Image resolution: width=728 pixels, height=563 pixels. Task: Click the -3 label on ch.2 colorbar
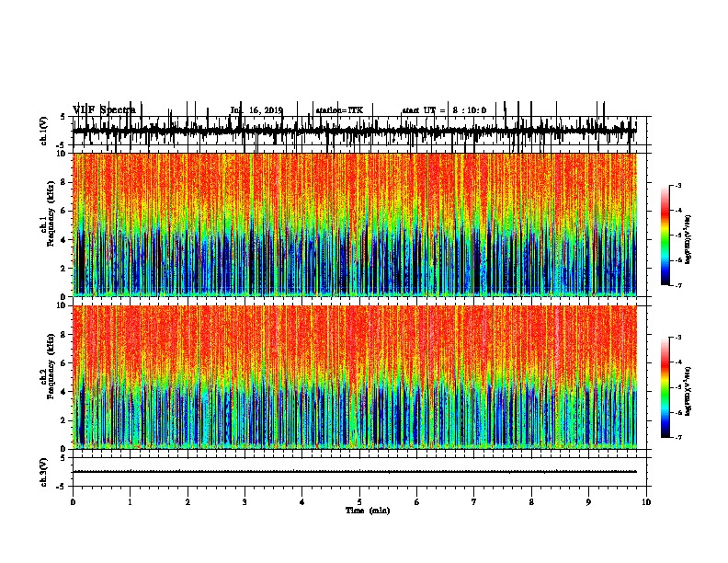(678, 338)
